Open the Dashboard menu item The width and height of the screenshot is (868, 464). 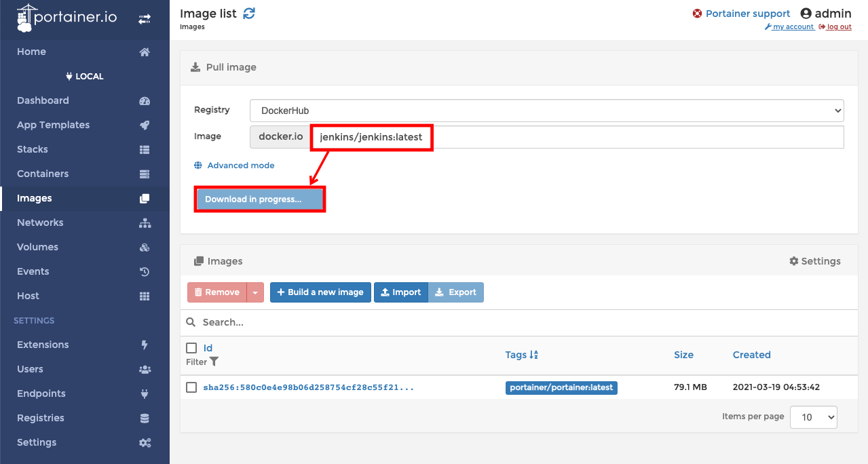(43, 100)
